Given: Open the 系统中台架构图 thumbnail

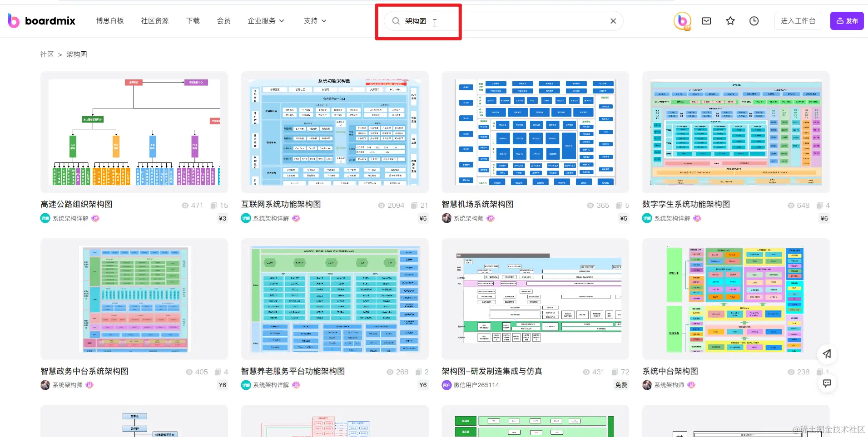Looking at the screenshot, I should click(736, 299).
